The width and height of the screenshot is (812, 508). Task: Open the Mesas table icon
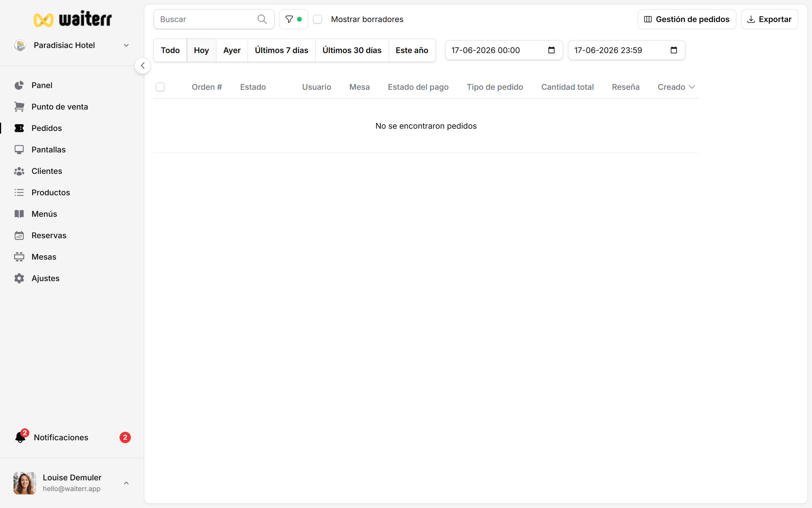(19, 257)
